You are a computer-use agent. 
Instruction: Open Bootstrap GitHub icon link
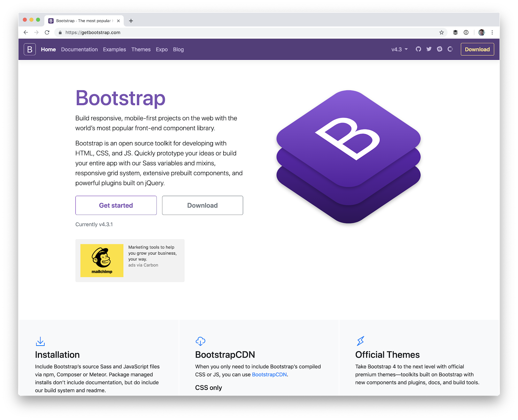pyautogui.click(x=418, y=49)
